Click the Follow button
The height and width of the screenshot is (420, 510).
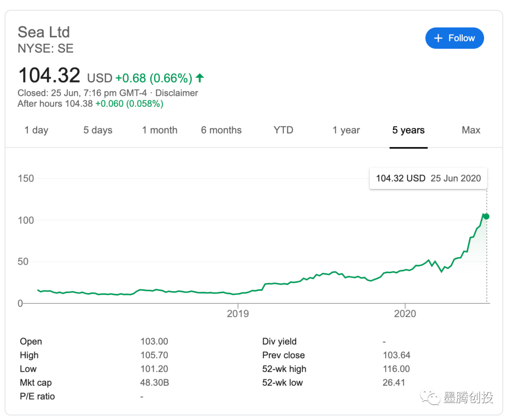pos(454,38)
